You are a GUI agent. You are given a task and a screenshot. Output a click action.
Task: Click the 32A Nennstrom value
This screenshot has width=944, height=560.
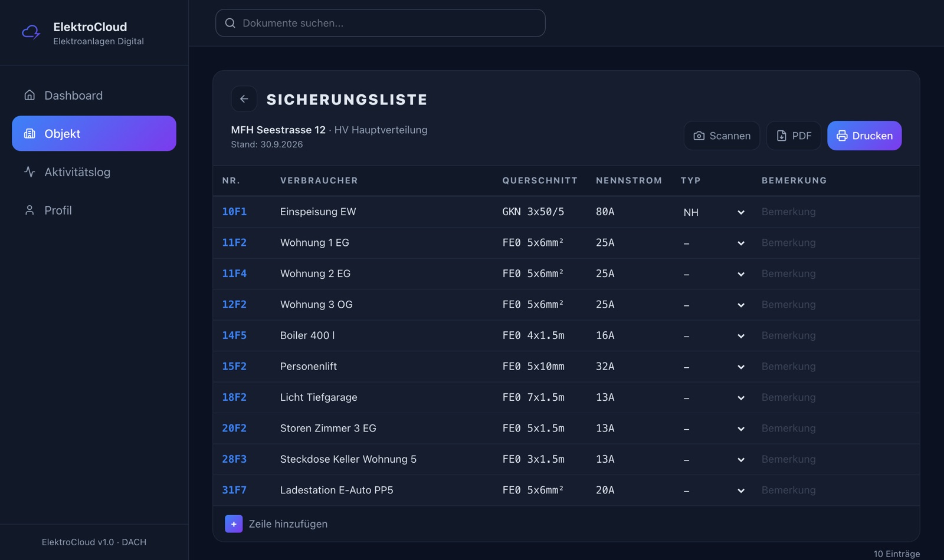point(605,366)
